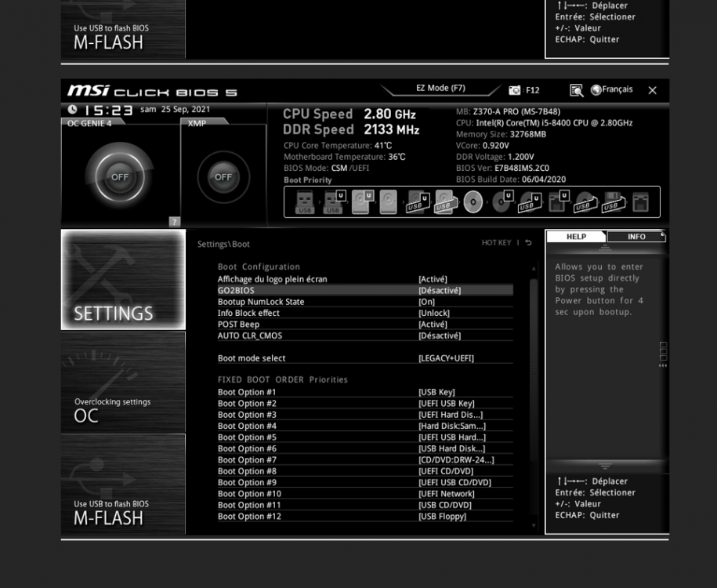Image resolution: width=717 pixels, height=588 pixels.
Task: Click the USB Hard Disk boot icon
Action: coord(445,201)
